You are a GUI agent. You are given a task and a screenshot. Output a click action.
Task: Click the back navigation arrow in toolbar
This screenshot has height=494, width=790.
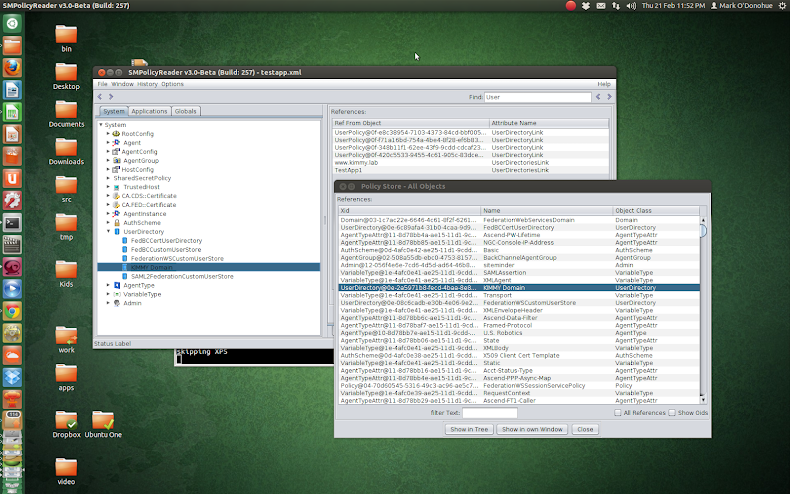click(100, 97)
